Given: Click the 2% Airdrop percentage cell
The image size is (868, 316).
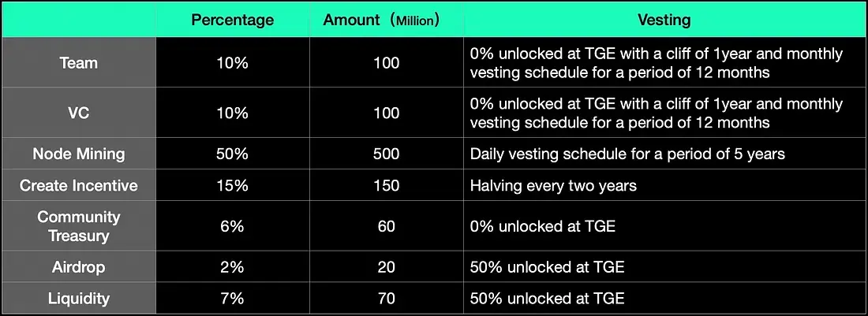Looking at the screenshot, I should (x=231, y=267).
